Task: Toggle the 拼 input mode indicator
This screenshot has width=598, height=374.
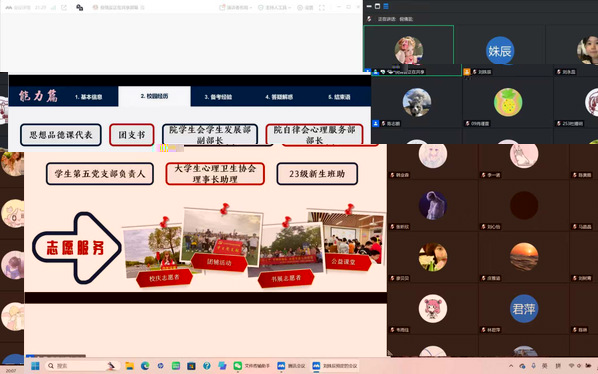Action: click(x=558, y=366)
